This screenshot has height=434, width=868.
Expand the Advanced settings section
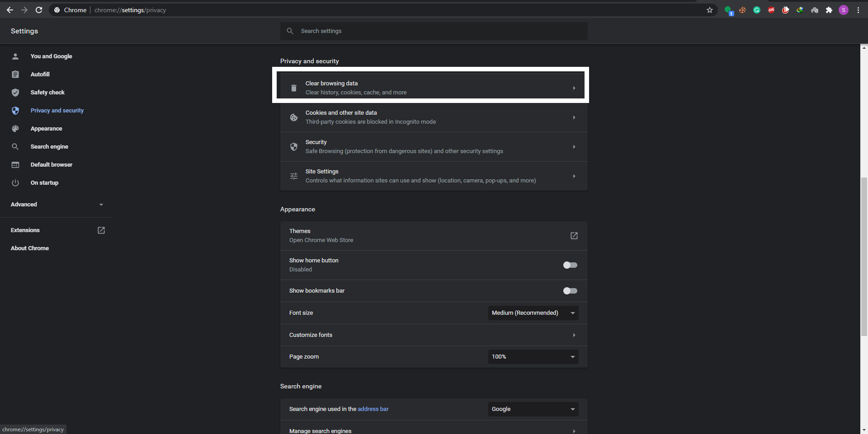56,205
